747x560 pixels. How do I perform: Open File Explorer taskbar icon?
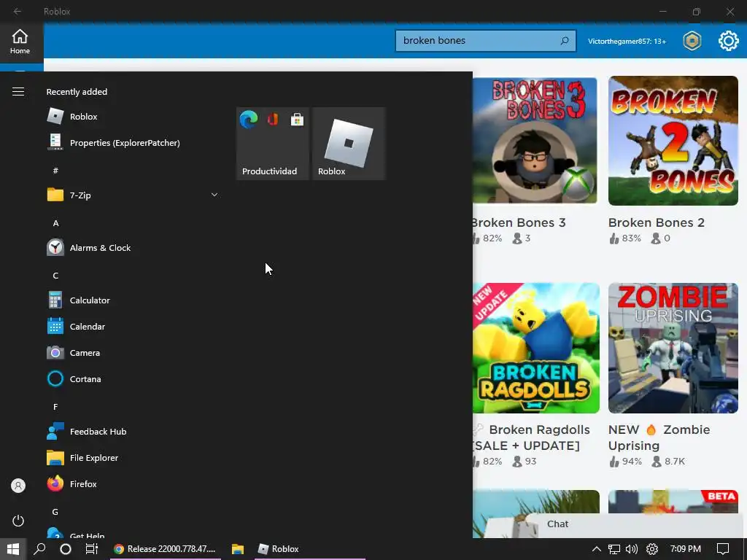(238, 549)
